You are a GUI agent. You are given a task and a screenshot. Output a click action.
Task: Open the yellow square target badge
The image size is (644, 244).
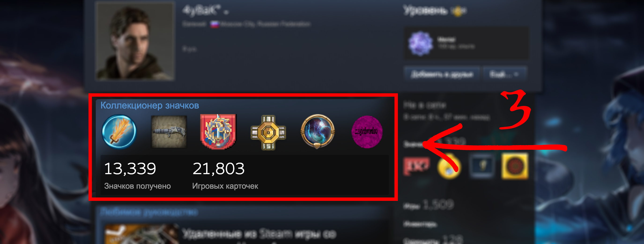click(x=515, y=166)
